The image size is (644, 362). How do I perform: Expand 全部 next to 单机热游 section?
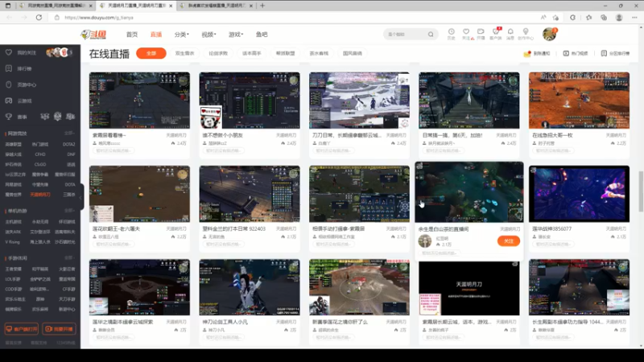click(x=69, y=211)
